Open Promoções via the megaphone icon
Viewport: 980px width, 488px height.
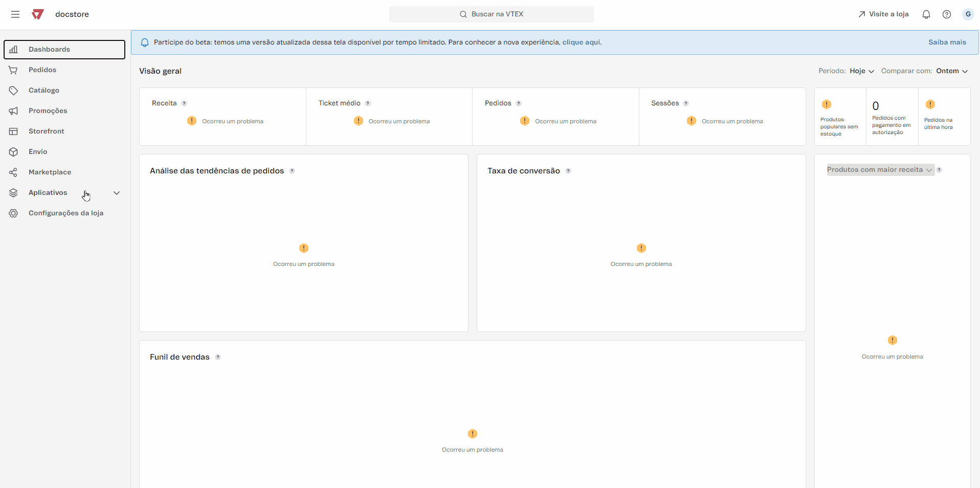pos(13,111)
